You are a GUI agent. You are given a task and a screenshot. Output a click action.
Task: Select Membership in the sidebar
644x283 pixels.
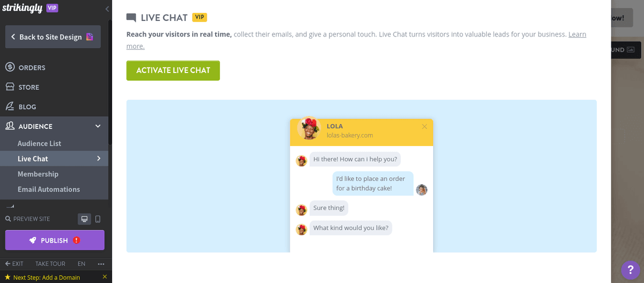38,174
